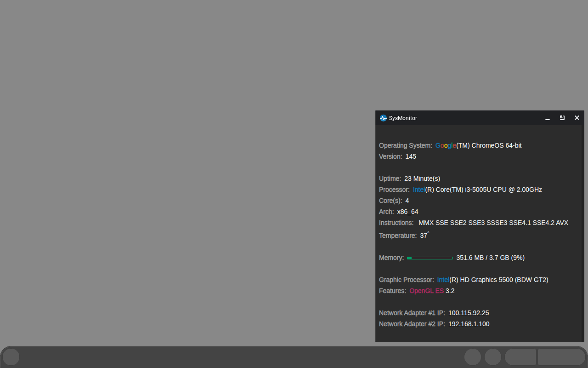The height and width of the screenshot is (368, 588).
Task: Click the Temperature value 37°
Action: (424, 235)
